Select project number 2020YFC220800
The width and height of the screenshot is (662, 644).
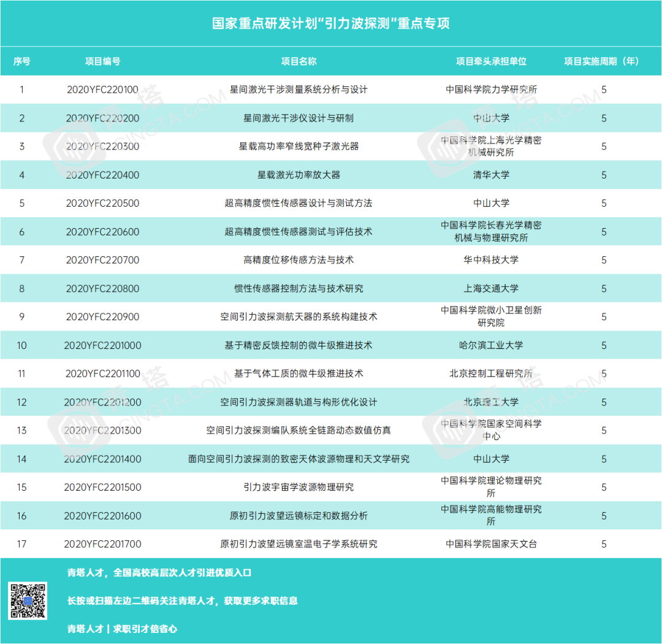[x=102, y=289]
